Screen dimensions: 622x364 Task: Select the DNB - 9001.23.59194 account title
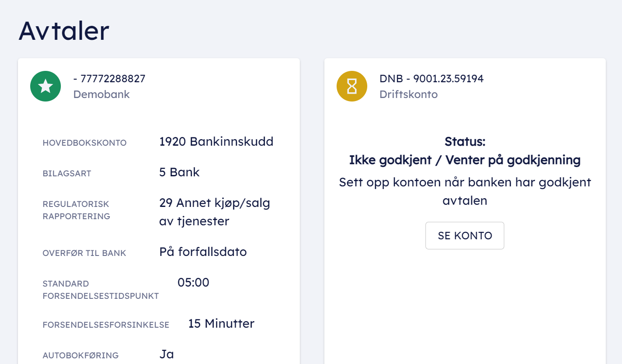432,79
